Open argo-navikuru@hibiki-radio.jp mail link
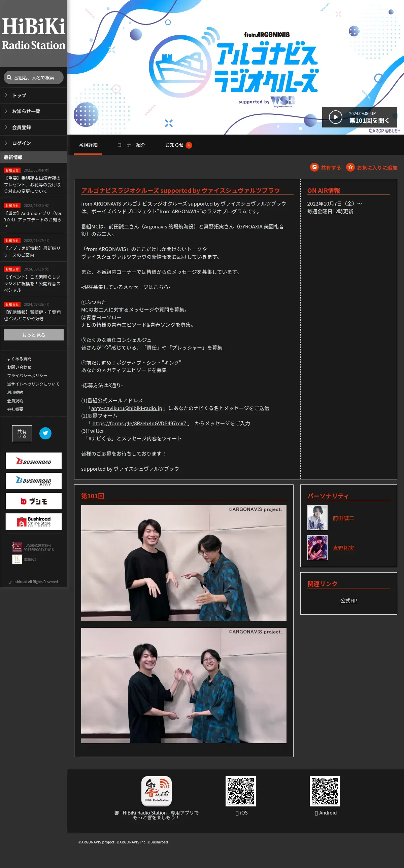The height and width of the screenshot is (868, 404). pyautogui.click(x=127, y=408)
